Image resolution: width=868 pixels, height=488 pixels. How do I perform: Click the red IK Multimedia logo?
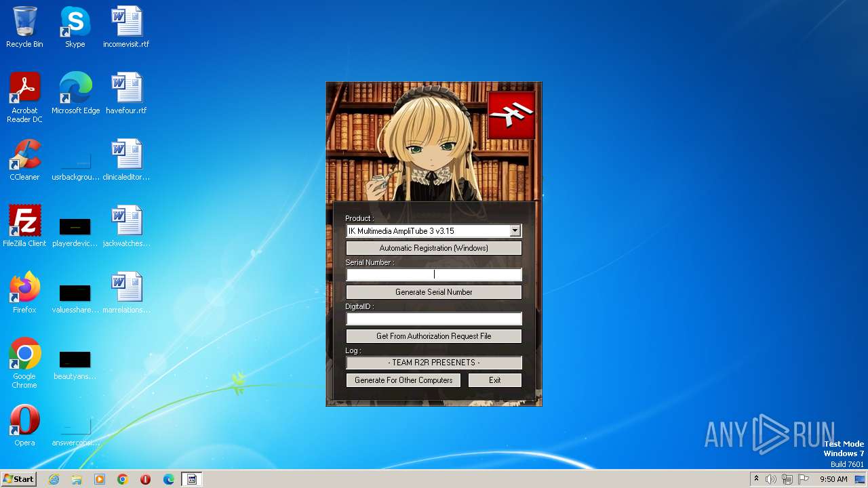[511, 115]
